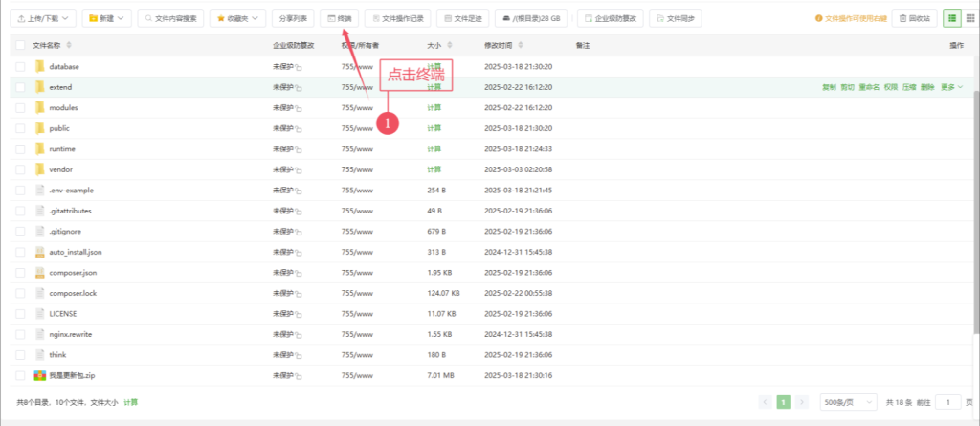The height and width of the screenshot is (426, 980).
Task: Switch to list view layout icon
Action: coord(952,19)
